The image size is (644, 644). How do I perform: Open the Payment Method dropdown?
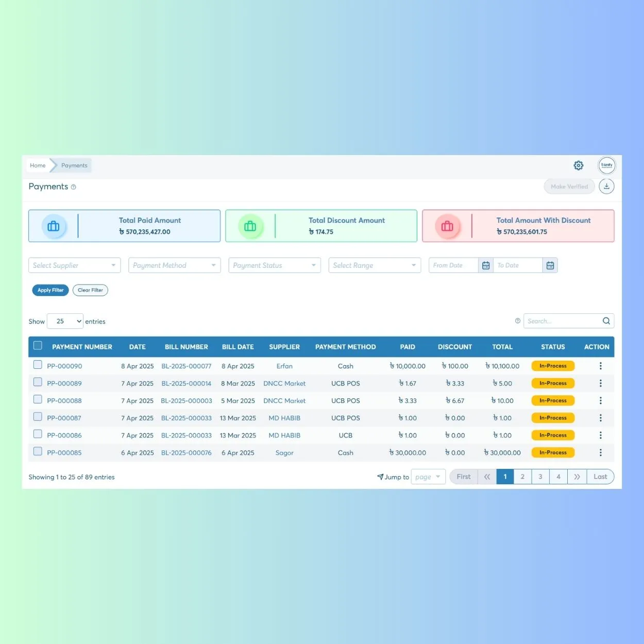(x=174, y=265)
